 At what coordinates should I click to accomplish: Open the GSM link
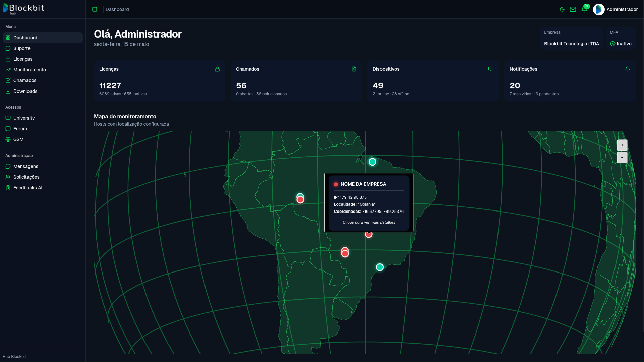pyautogui.click(x=43, y=139)
